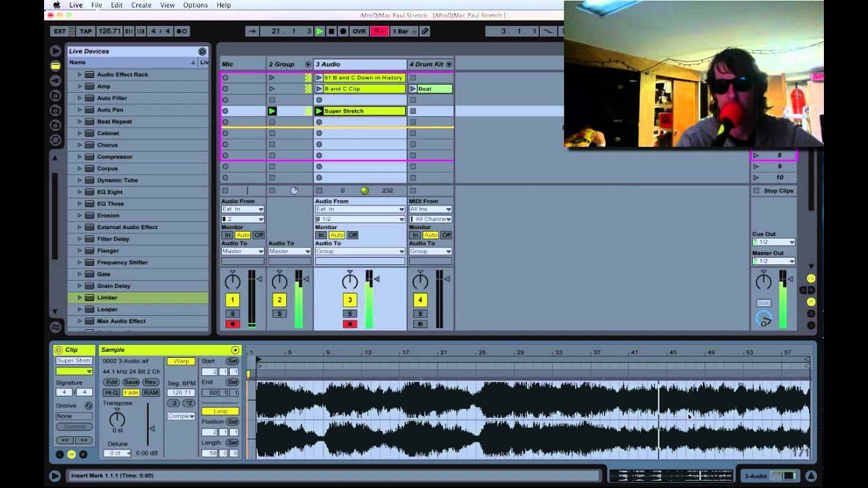Click the browser preview search icon
Screen dimensions: 868x488
(x=202, y=52)
